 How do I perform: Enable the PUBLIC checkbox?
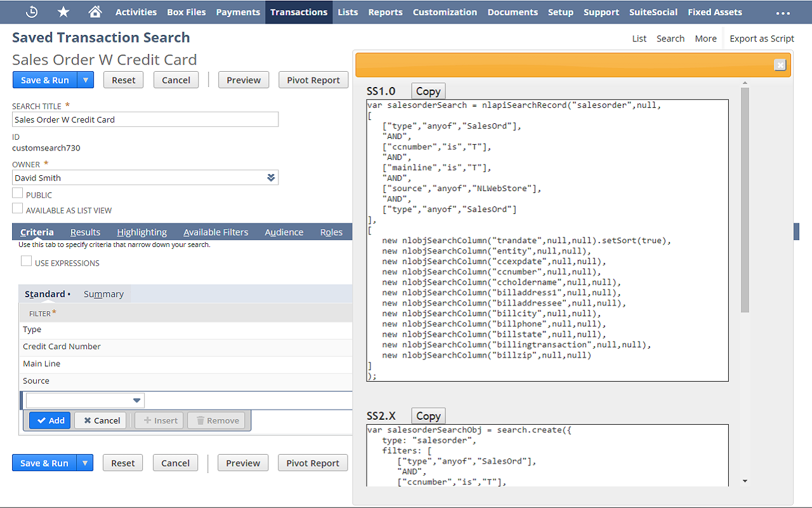17,194
